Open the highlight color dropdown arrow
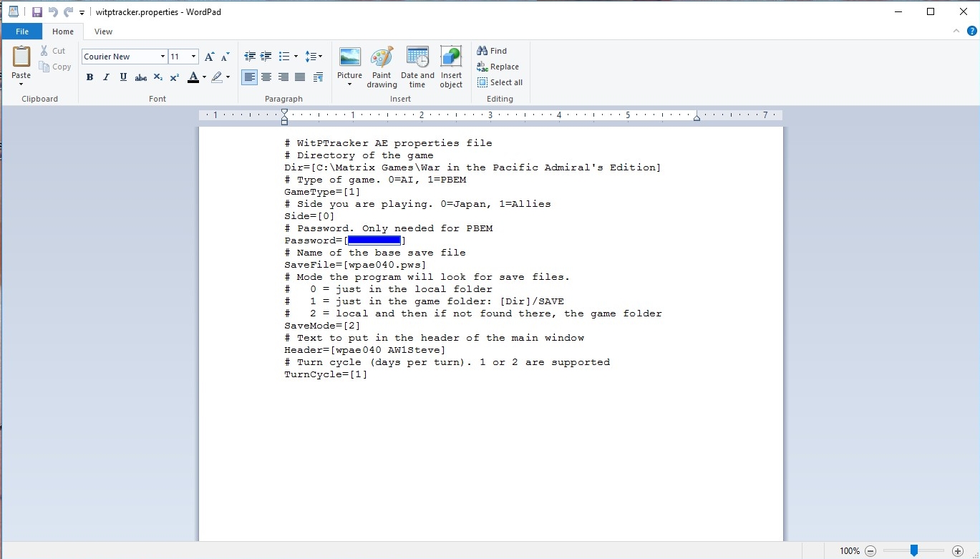980x559 pixels. tap(228, 77)
